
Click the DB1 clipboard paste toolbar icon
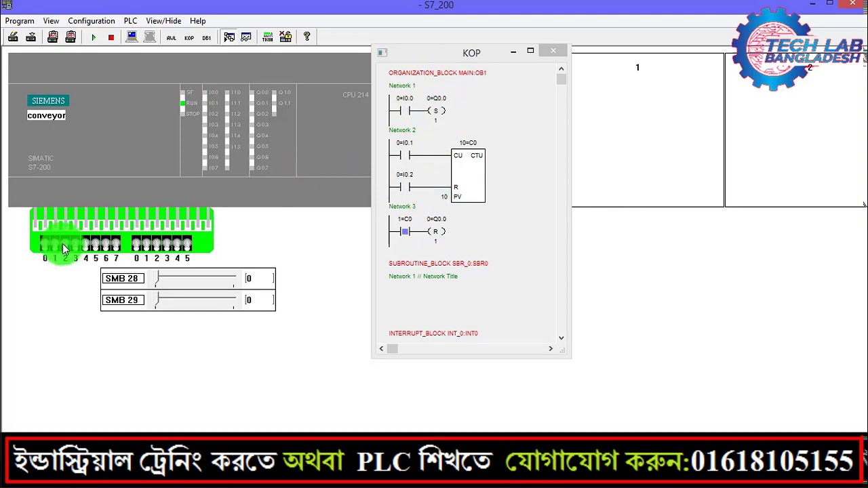click(x=71, y=37)
